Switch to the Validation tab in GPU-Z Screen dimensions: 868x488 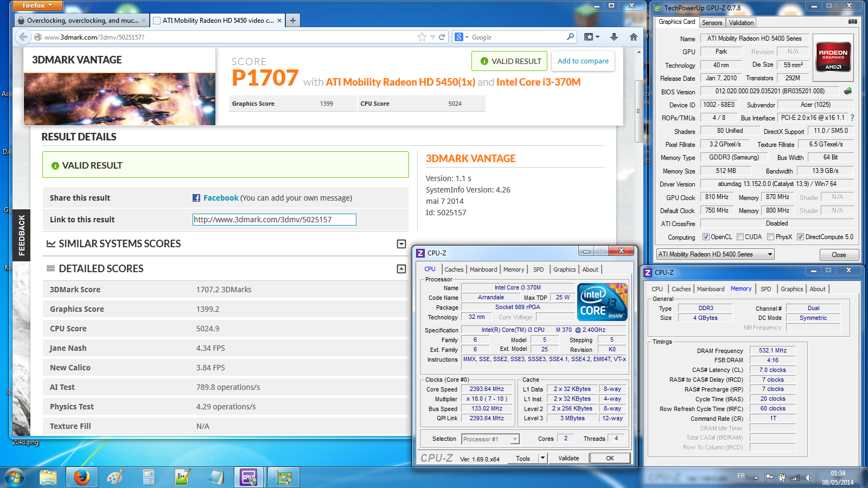(741, 23)
